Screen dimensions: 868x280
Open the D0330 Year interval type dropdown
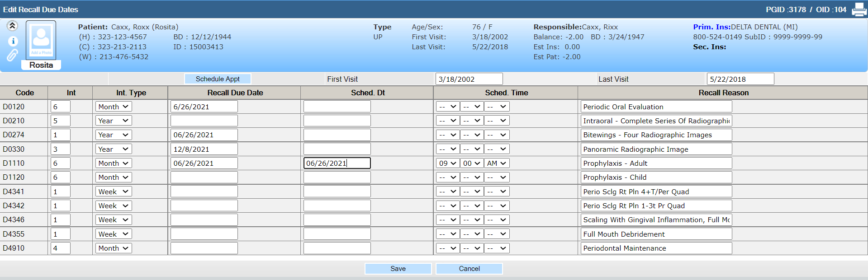click(x=113, y=149)
